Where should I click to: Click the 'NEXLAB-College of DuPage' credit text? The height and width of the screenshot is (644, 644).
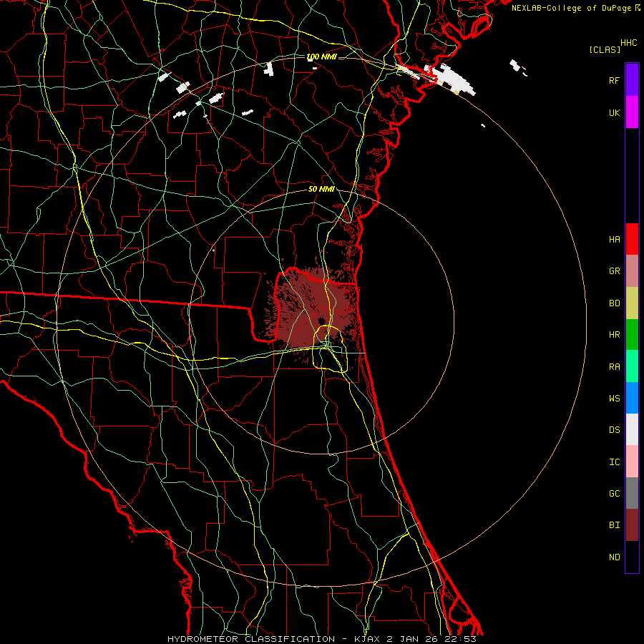(571, 8)
